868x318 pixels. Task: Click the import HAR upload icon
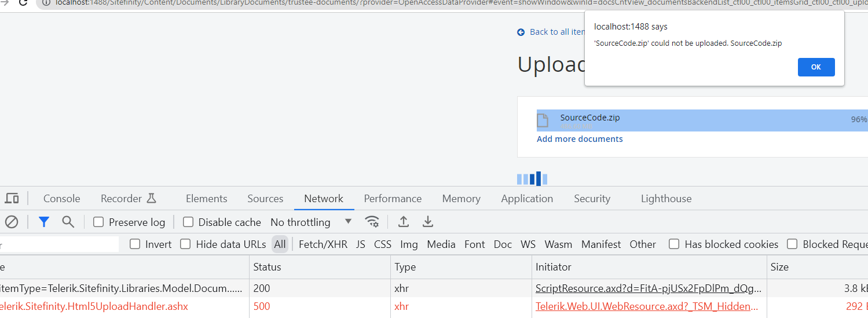(x=404, y=222)
